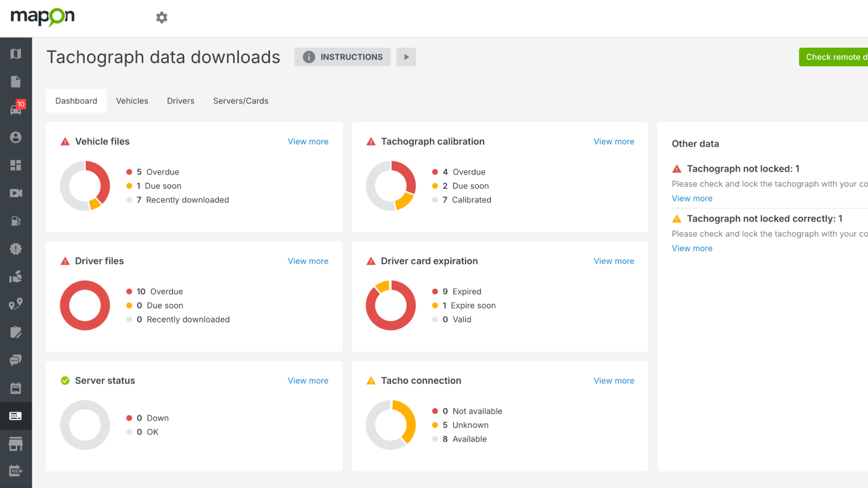Open the Map view in the sidebar
Image resolution: width=868 pixels, height=488 pixels.
(x=16, y=54)
